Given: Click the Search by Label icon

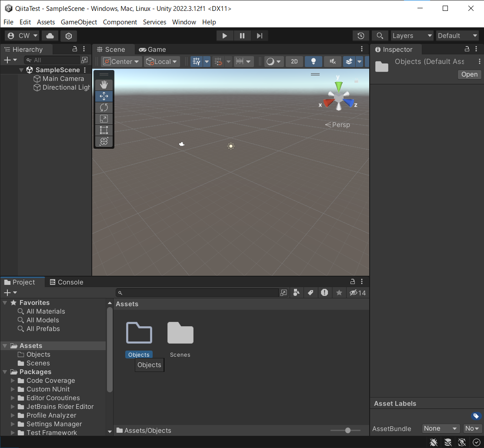Looking at the screenshot, I should (310, 293).
